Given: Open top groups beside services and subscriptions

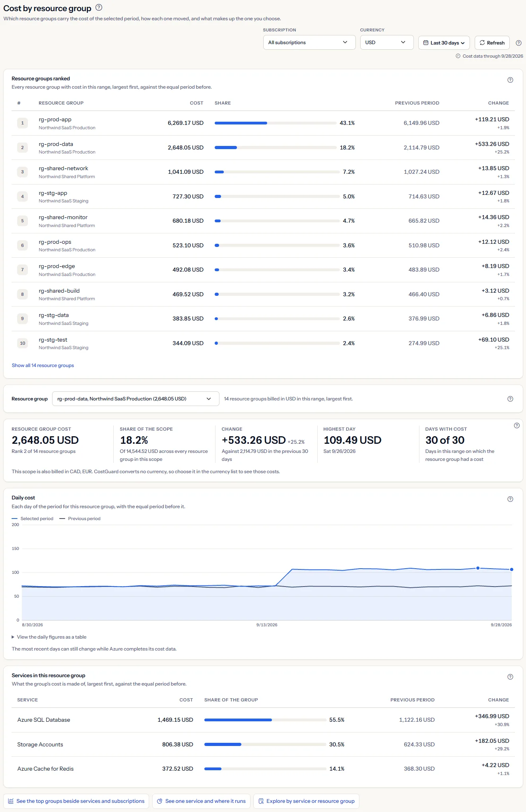Looking at the screenshot, I should 76,801.
